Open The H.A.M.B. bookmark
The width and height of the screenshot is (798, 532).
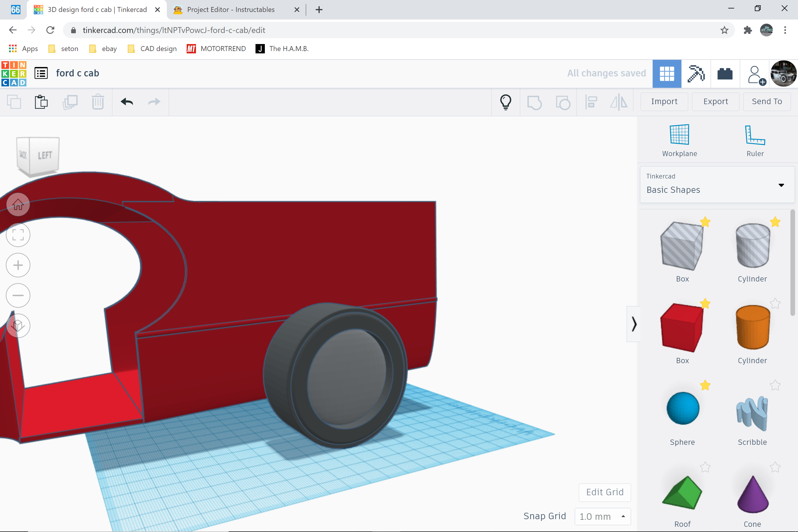pos(282,48)
